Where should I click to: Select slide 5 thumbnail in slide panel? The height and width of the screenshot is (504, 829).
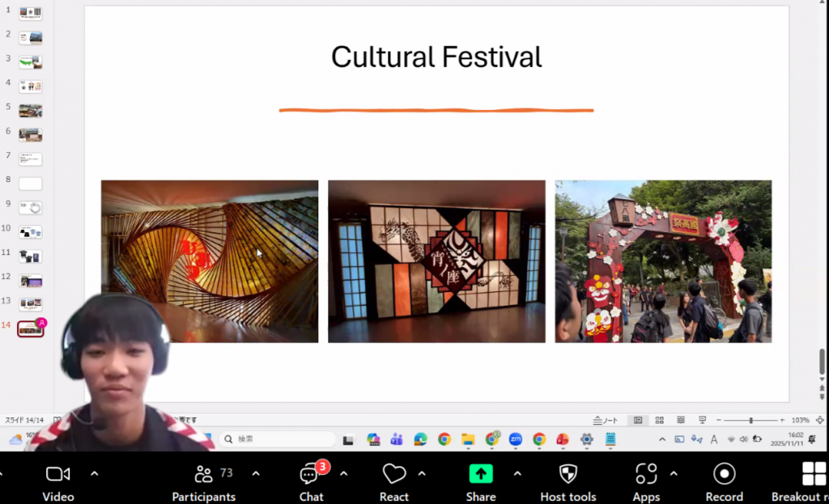pyautogui.click(x=31, y=111)
